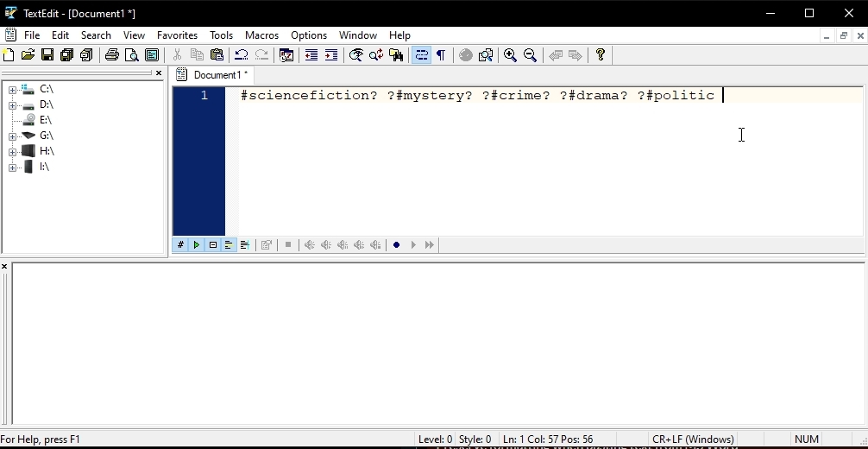868x449 pixels.
Task: Minimize the inner document window
Action: 827,36
